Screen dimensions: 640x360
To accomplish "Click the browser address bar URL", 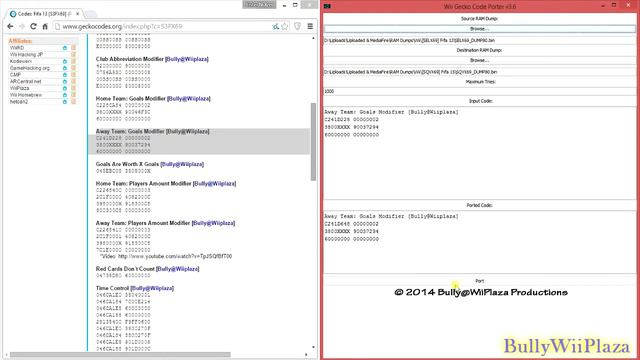I will (x=122, y=27).
